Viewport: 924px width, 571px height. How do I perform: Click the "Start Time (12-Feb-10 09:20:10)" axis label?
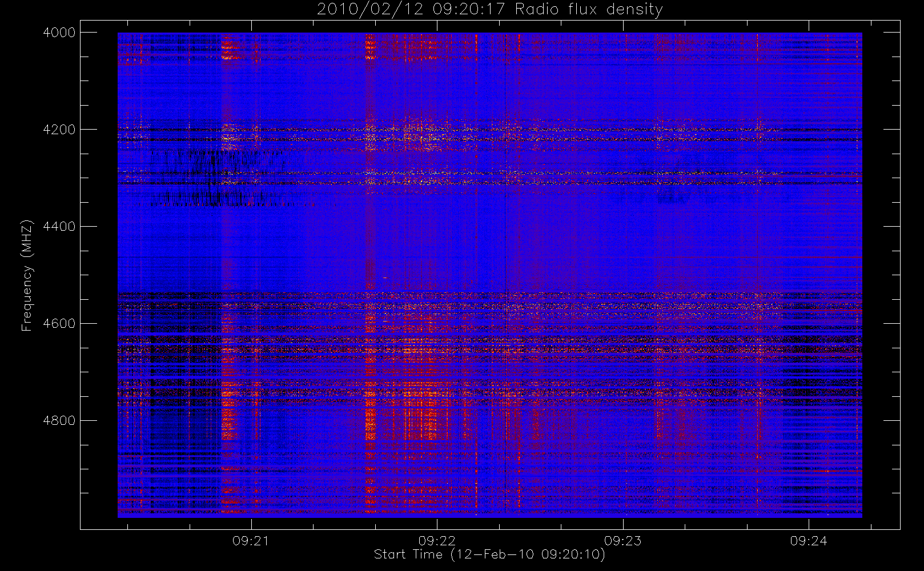tap(489, 554)
